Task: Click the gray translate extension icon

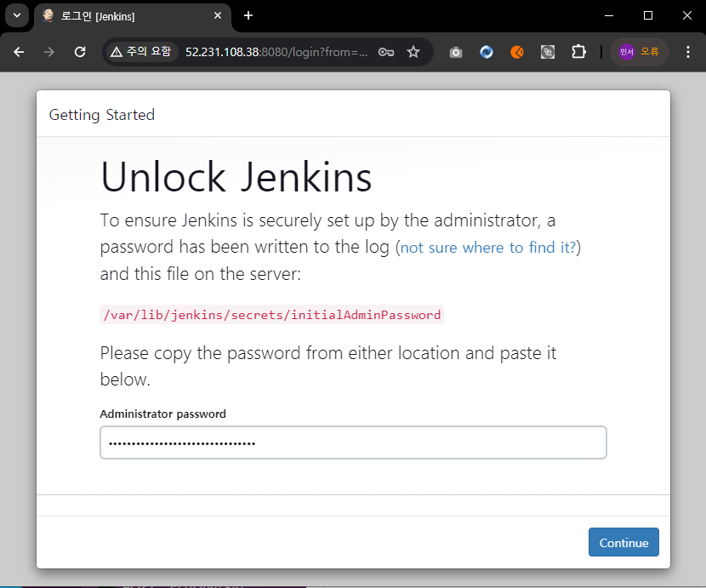Action: click(548, 52)
